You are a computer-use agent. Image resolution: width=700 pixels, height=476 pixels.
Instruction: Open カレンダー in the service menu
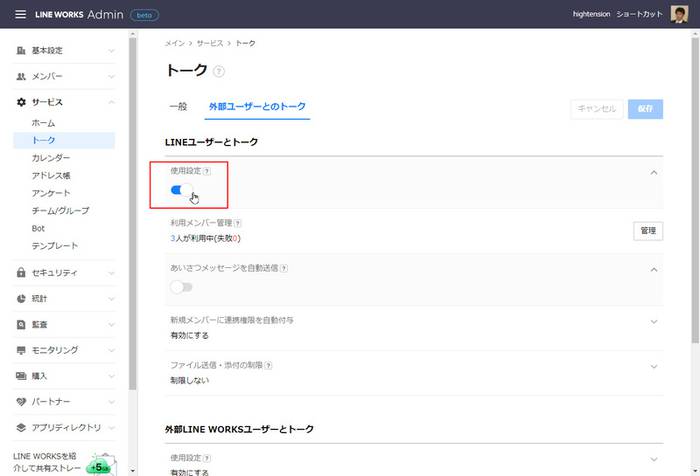point(51,158)
